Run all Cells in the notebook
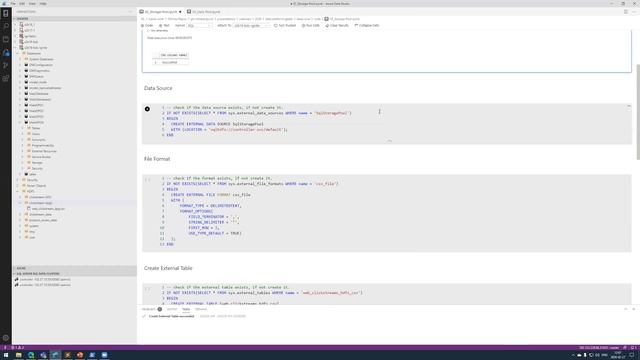640x360 pixels. click(x=311, y=25)
